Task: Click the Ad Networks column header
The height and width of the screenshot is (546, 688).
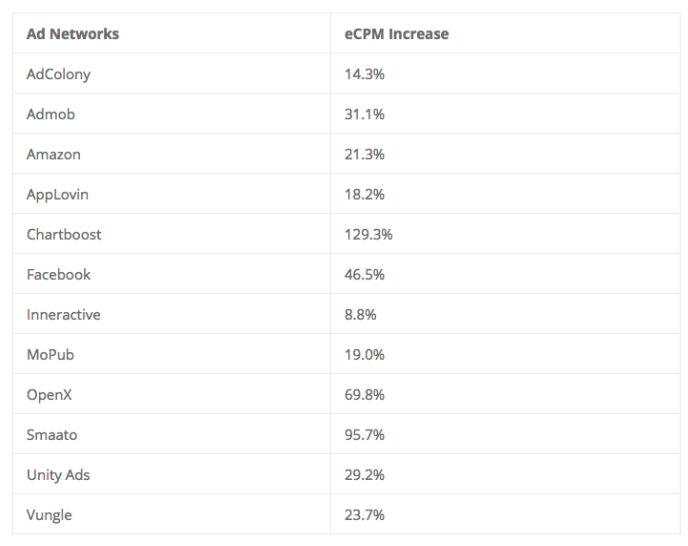Action: [x=73, y=34]
